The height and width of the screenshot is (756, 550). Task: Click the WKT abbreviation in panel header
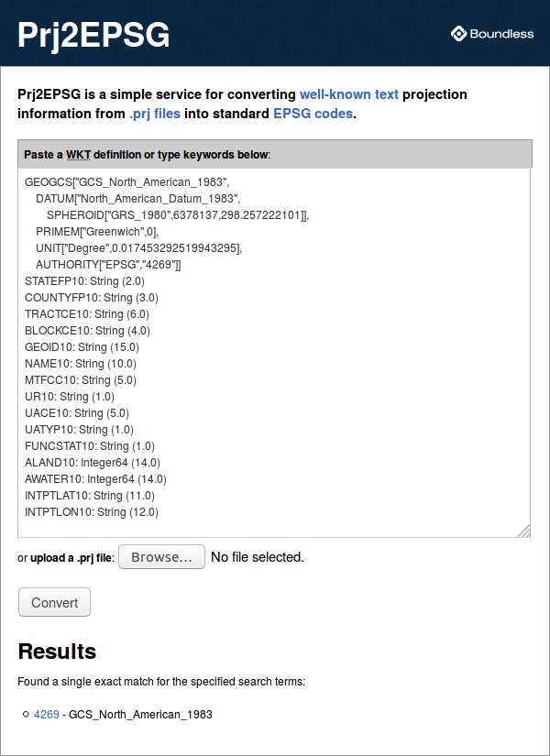pos(78,155)
